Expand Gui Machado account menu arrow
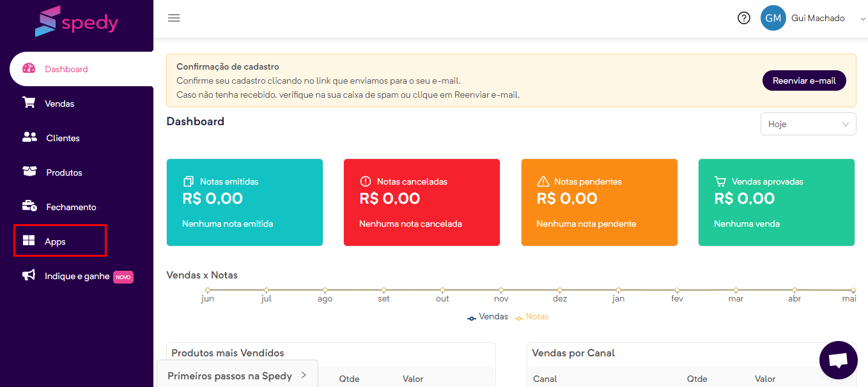Viewport: 868px width, 387px height. [x=863, y=19]
